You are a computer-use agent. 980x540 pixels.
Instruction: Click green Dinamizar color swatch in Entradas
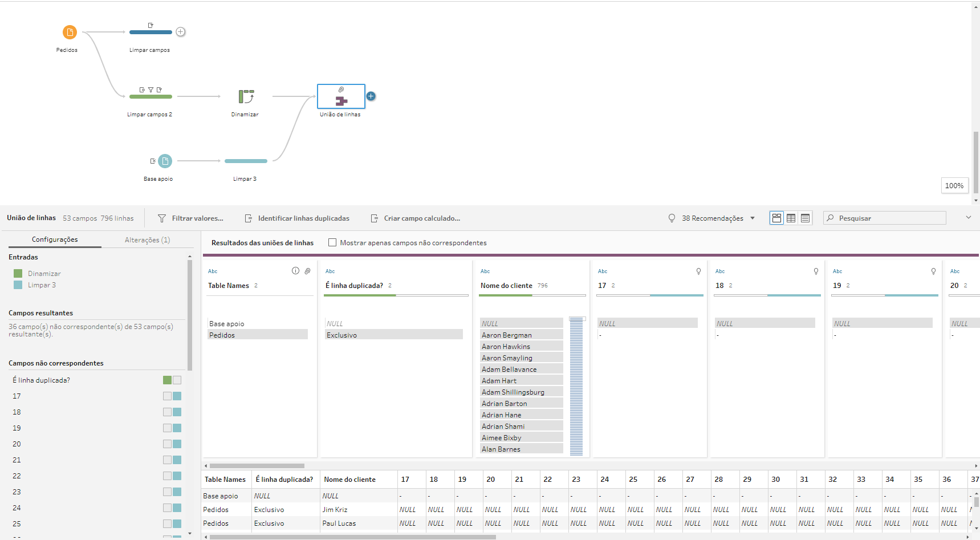18,274
